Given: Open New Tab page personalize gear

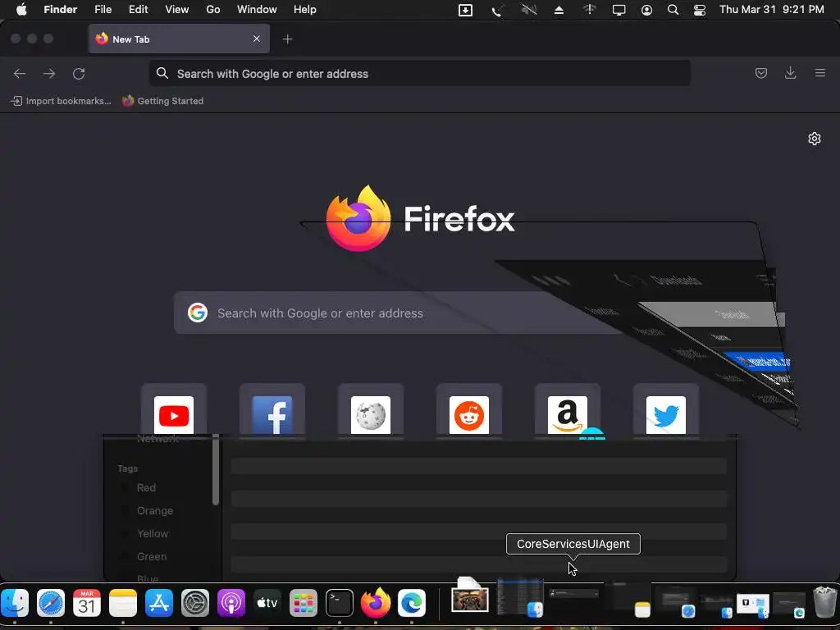Looking at the screenshot, I should pos(815,139).
